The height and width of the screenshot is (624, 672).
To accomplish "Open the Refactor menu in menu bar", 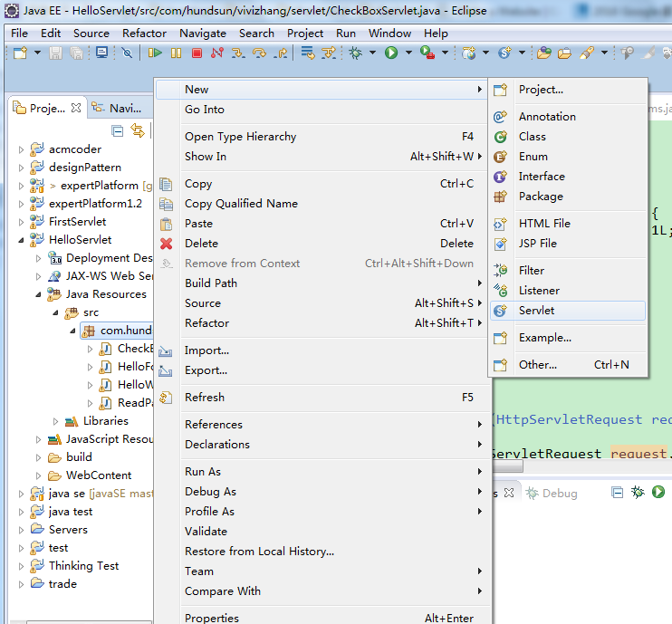I will point(144,34).
